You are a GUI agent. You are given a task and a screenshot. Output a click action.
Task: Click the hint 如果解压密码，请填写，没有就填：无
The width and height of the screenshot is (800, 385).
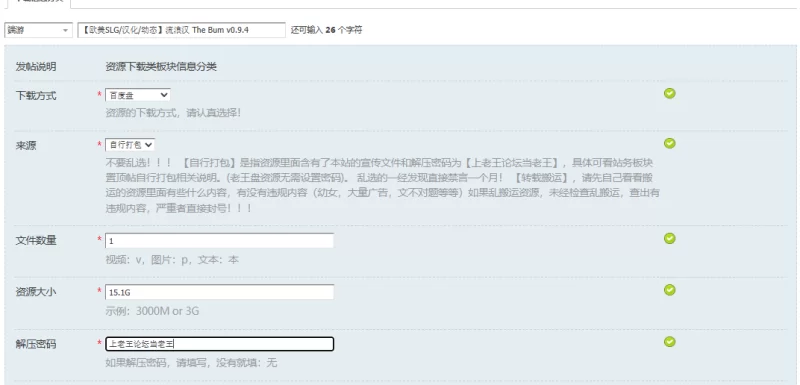(x=191, y=363)
